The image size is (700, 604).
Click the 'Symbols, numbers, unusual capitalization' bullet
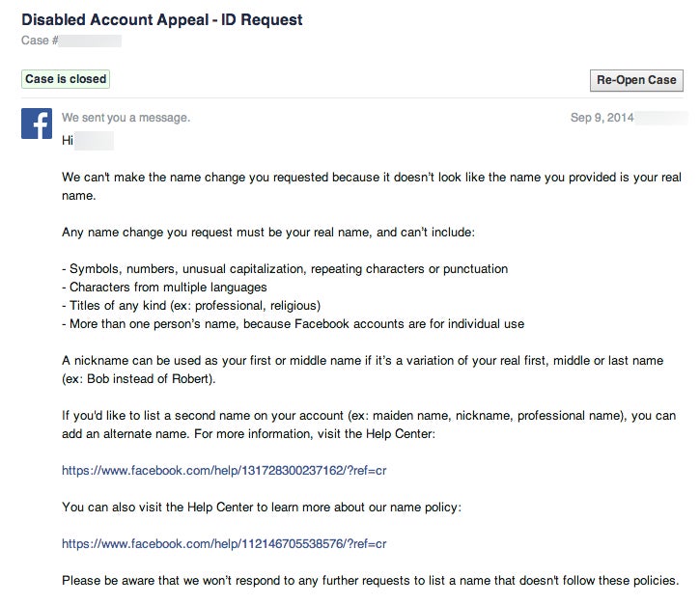click(x=285, y=269)
